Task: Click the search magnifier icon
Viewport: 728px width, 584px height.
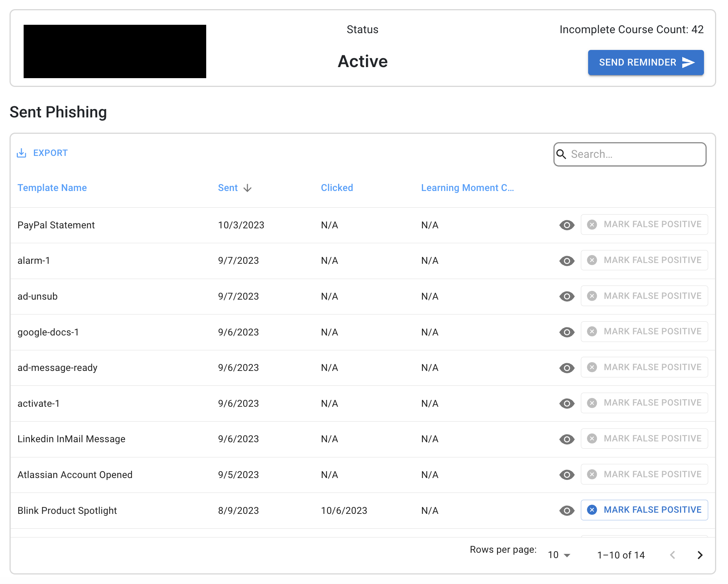Action: click(x=561, y=154)
